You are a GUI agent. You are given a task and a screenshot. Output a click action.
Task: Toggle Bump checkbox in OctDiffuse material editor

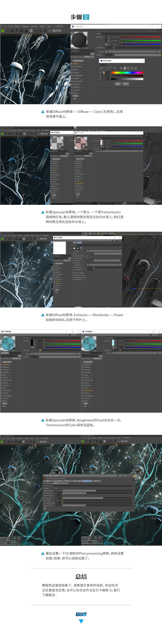(85, 69)
